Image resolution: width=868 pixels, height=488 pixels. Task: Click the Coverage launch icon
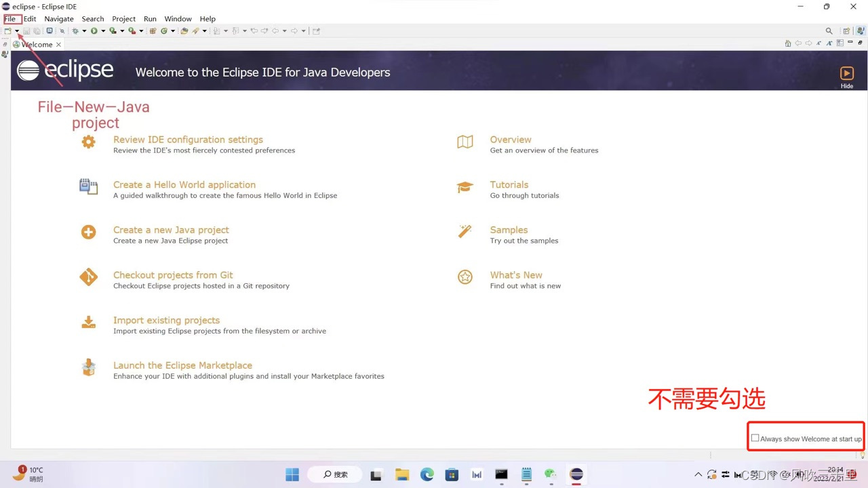[113, 30]
